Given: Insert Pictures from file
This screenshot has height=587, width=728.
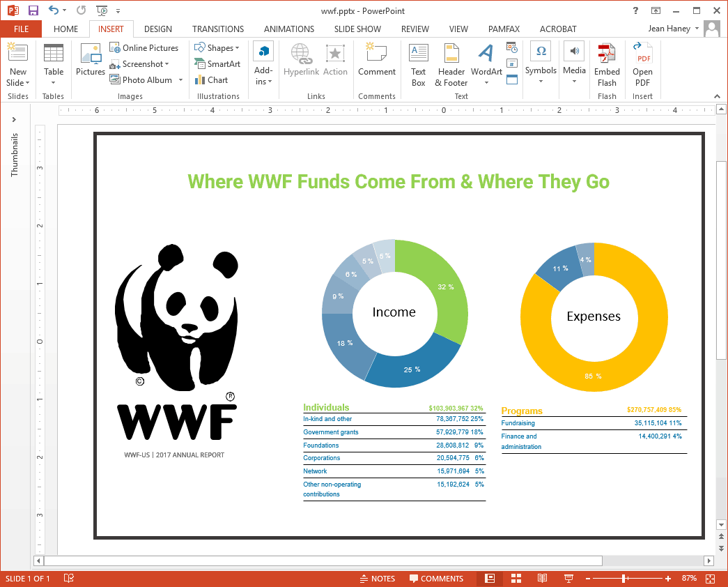Looking at the screenshot, I should click(91, 59).
